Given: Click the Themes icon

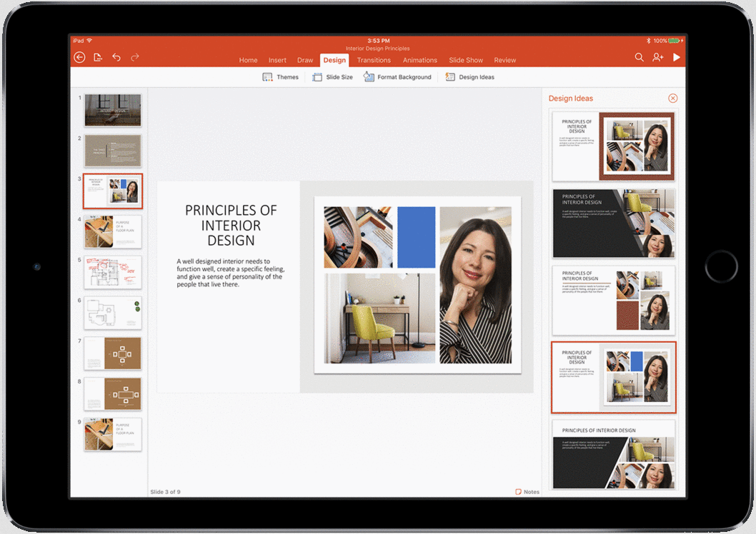Looking at the screenshot, I should tap(267, 77).
